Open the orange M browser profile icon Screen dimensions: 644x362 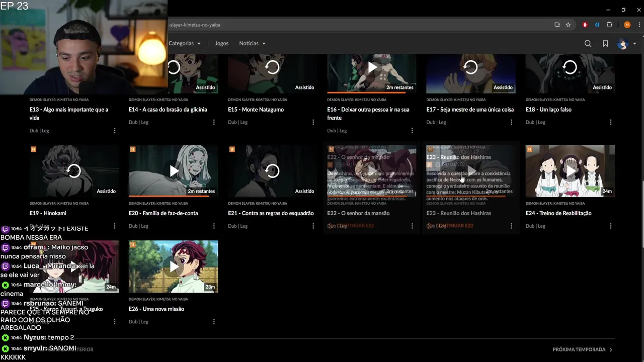(x=627, y=25)
